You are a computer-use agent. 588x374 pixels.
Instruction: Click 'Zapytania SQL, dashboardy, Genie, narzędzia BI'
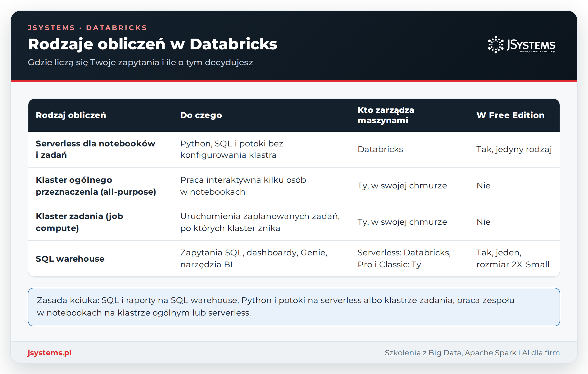tap(254, 259)
